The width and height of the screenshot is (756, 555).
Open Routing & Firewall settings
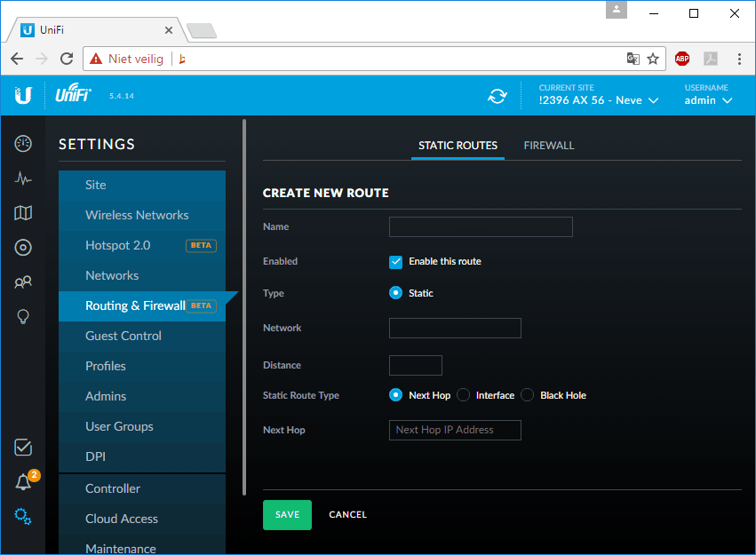142,306
